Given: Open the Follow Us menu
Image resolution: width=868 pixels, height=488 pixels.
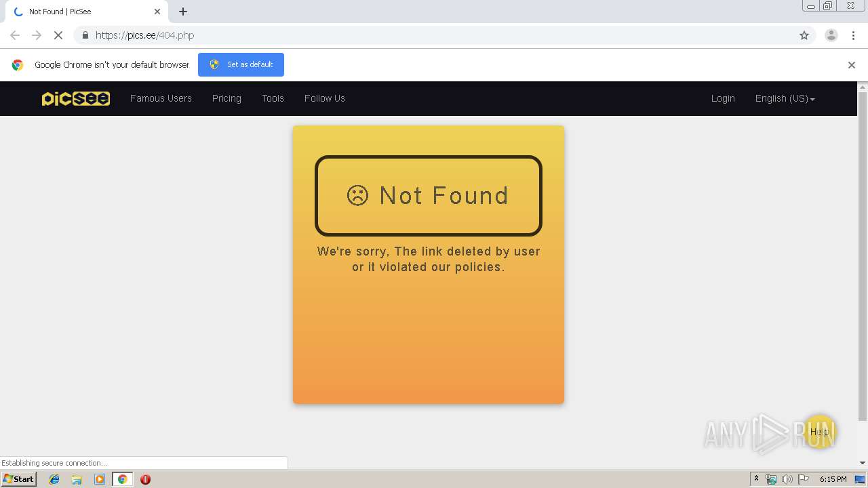Looking at the screenshot, I should click(x=324, y=98).
